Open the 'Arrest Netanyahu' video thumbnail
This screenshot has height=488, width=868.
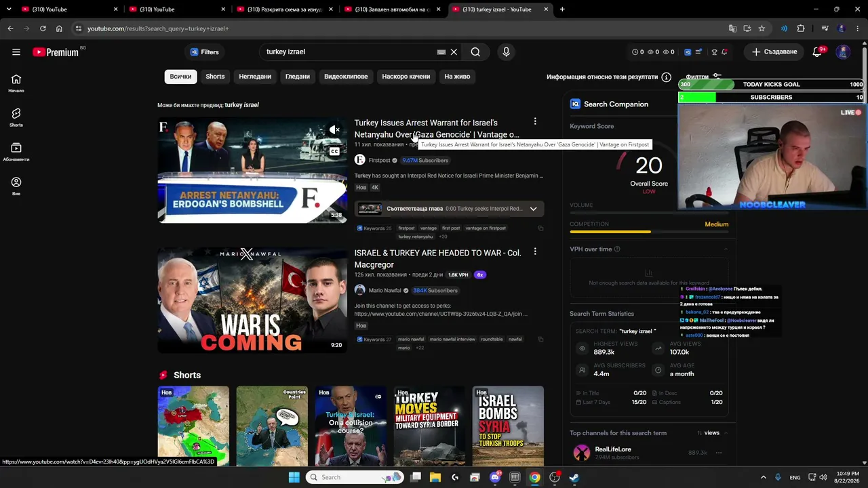(252, 170)
